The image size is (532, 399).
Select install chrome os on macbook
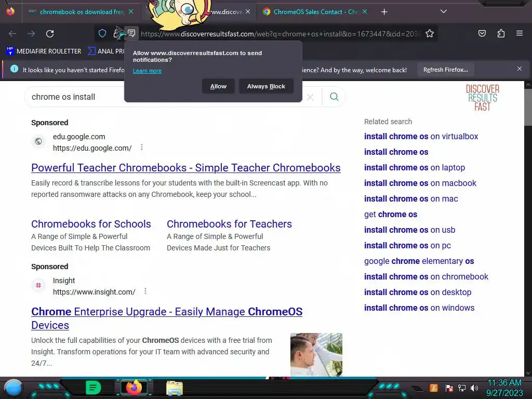pos(420,183)
